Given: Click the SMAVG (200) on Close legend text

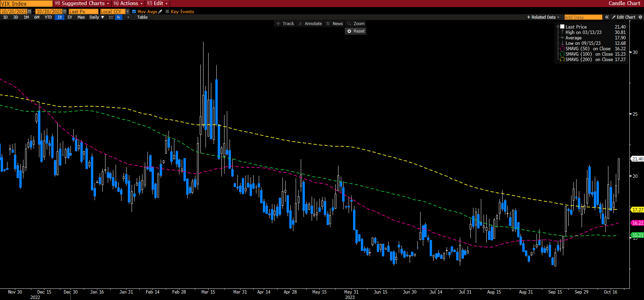Looking at the screenshot, I should tap(589, 59).
